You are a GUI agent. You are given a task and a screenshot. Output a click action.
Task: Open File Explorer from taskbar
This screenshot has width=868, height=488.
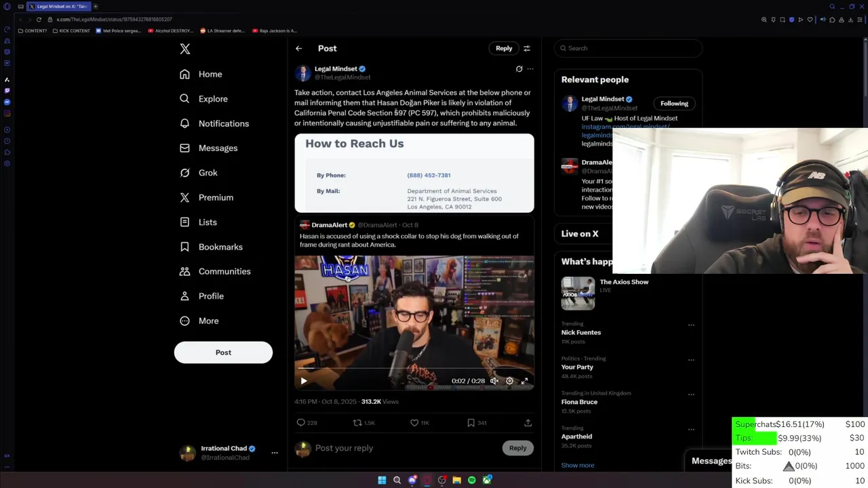click(457, 480)
